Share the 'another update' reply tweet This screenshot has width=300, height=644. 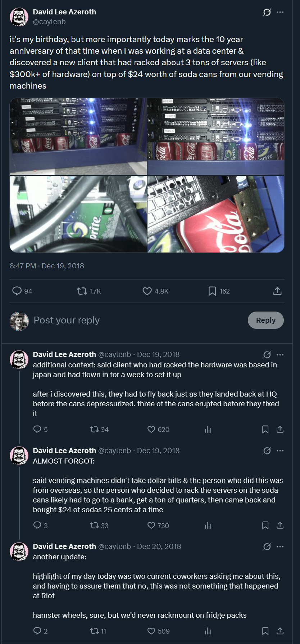(280, 631)
